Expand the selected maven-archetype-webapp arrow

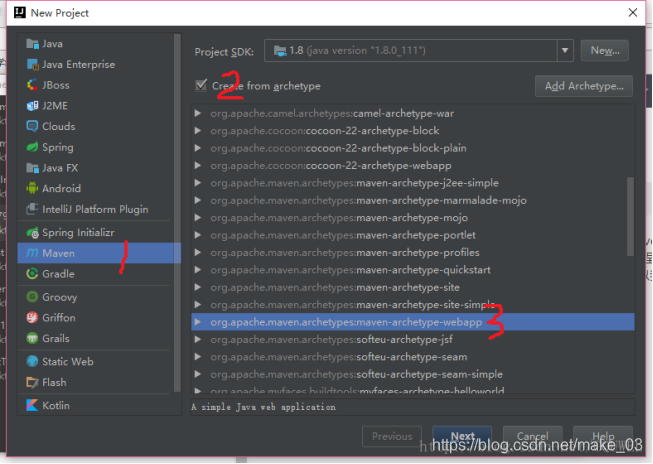click(198, 322)
